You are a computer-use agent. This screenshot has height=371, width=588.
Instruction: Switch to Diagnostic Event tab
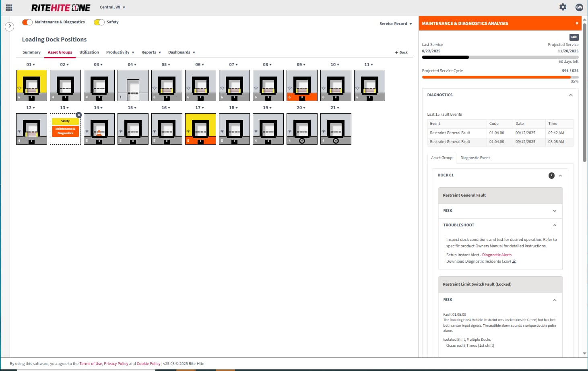click(475, 158)
